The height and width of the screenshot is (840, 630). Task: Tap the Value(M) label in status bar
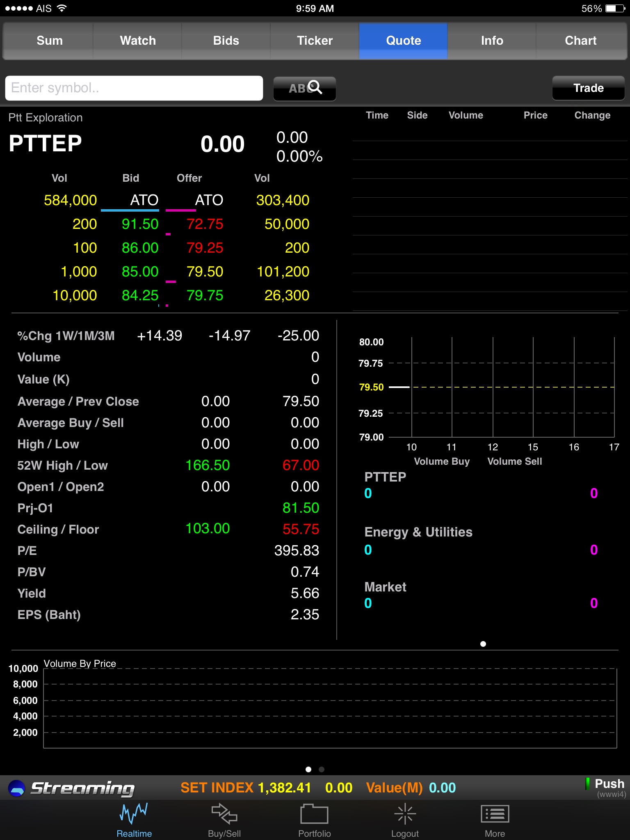tap(394, 787)
